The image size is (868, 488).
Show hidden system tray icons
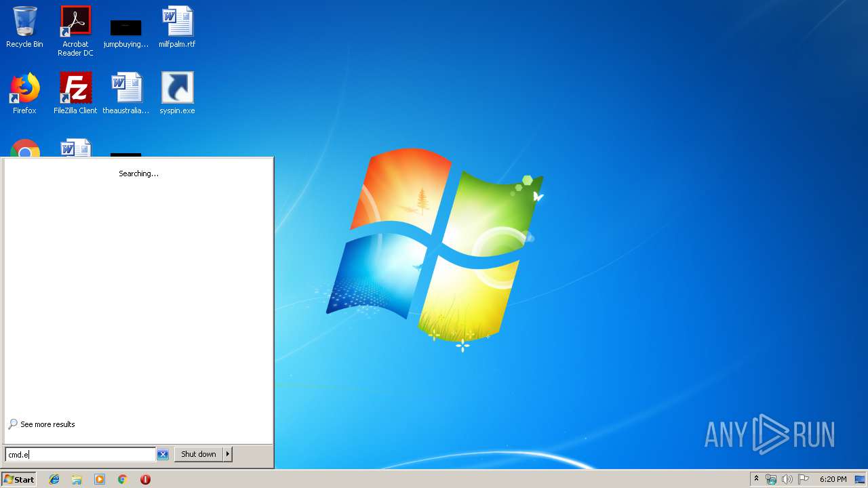[x=756, y=479]
